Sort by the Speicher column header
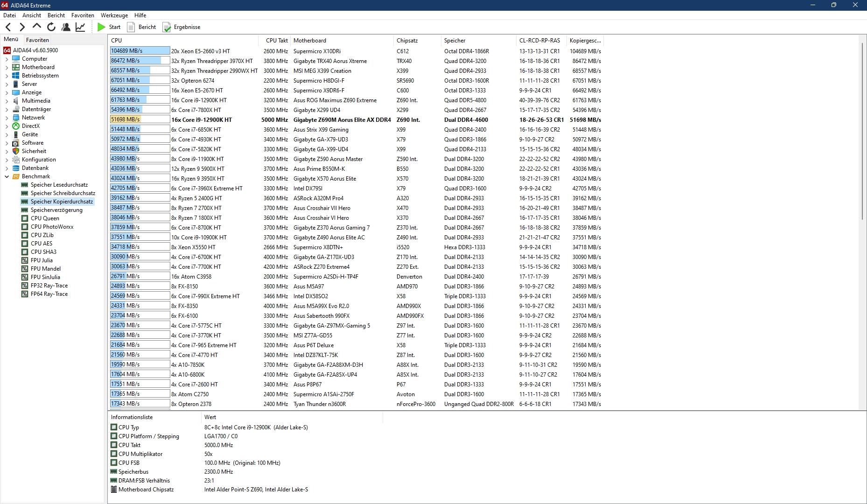The width and height of the screenshot is (867, 504). click(479, 41)
